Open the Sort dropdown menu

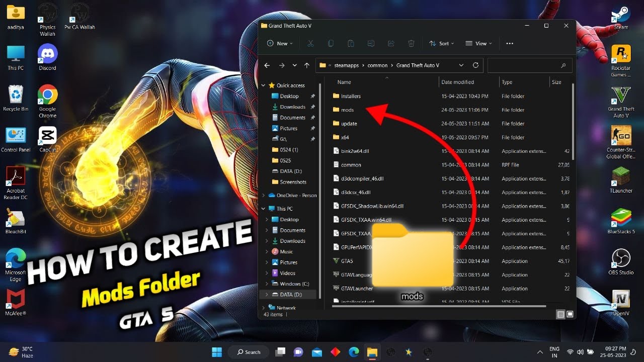(x=441, y=43)
